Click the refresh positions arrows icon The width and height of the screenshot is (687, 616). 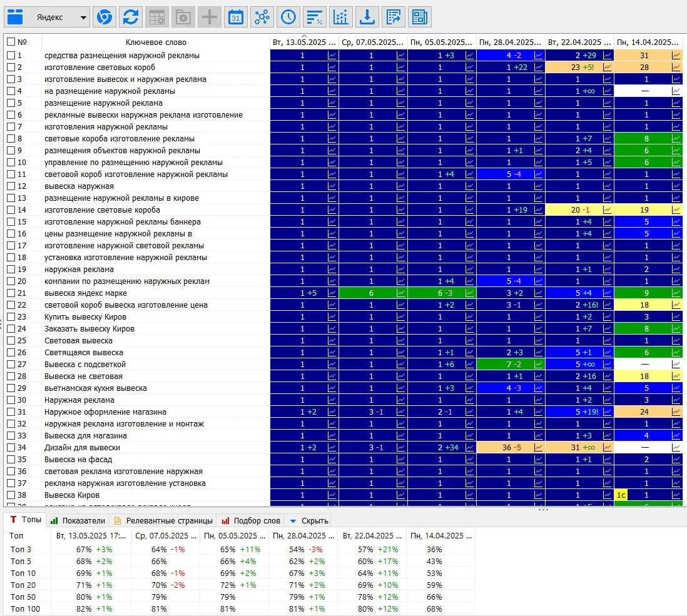[x=131, y=17]
